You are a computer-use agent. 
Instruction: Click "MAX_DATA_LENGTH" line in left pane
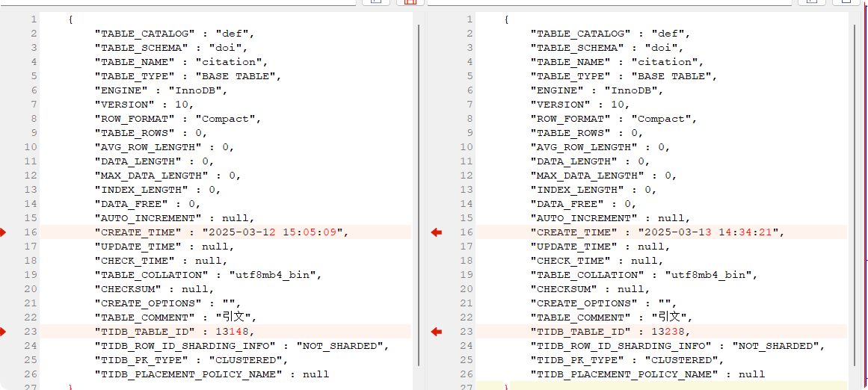click(x=167, y=176)
